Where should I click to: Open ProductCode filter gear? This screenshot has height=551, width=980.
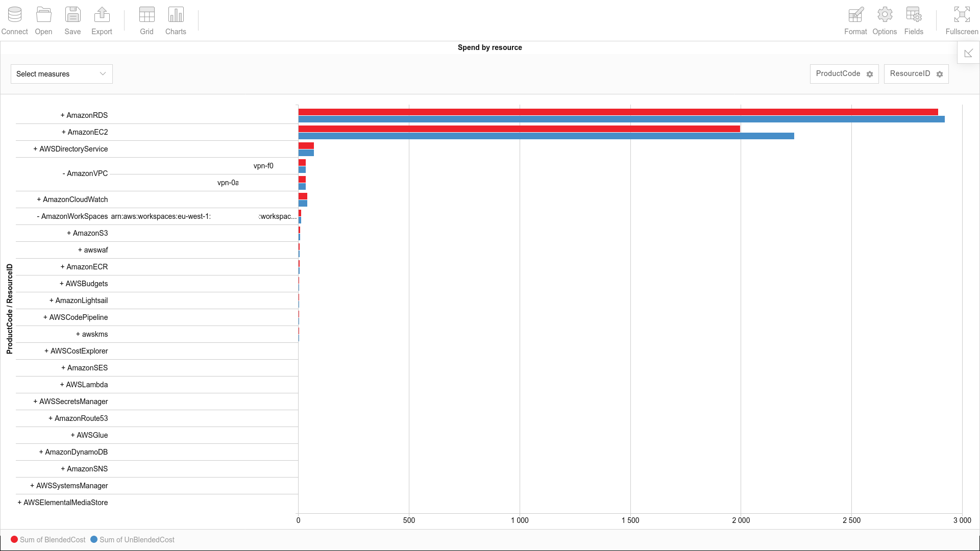870,74
